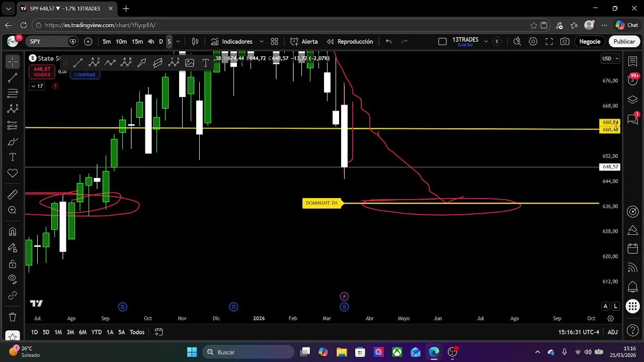Select the YTD date range
The height and width of the screenshot is (362, 644).
[x=96, y=332]
